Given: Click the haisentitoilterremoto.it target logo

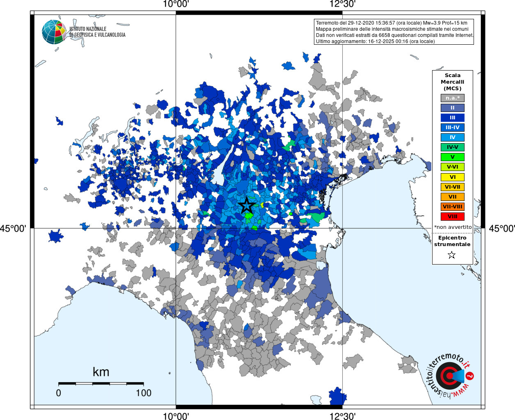Looking at the screenshot, I should 449,376.
